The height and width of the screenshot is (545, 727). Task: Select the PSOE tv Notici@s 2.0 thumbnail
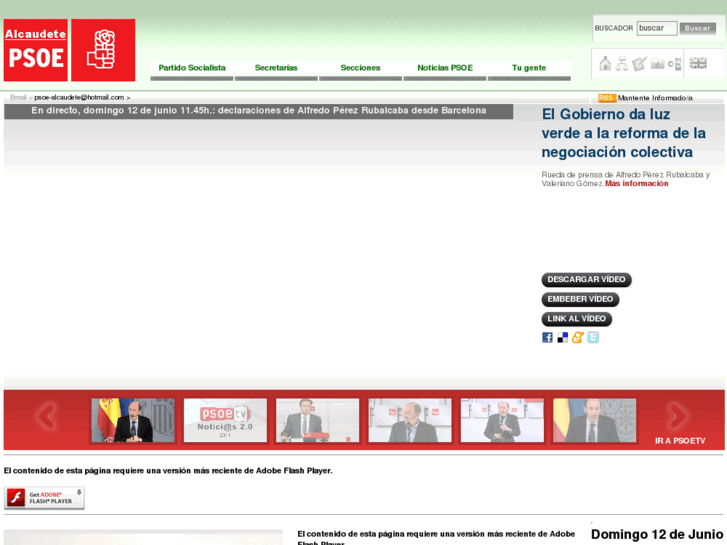[225, 420]
